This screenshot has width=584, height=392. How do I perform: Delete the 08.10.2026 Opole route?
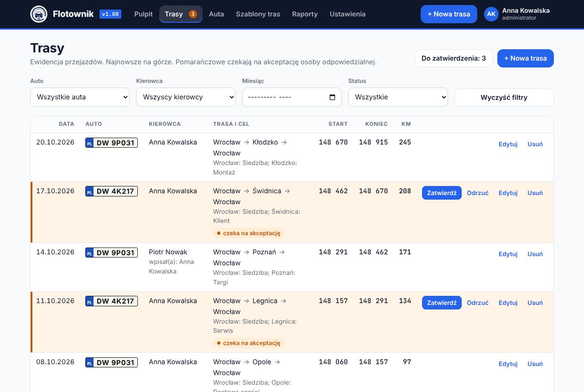click(x=535, y=364)
